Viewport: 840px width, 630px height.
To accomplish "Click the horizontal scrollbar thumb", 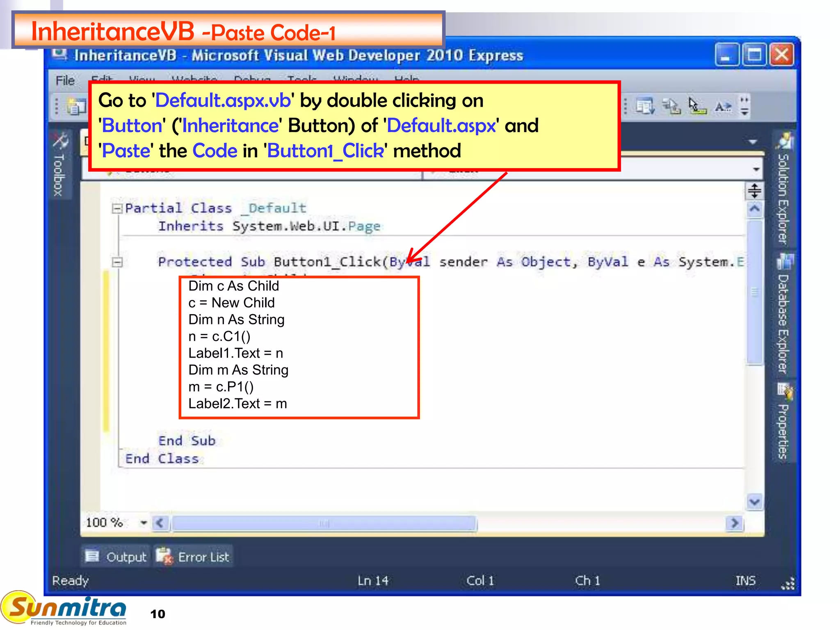I will pos(324,523).
